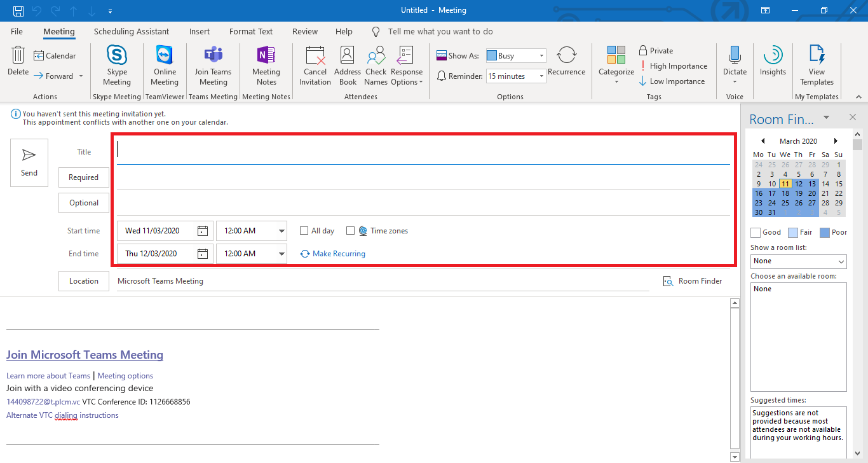Image resolution: width=868 pixels, height=463 pixels.
Task: Open the File menu
Action: tap(17, 32)
